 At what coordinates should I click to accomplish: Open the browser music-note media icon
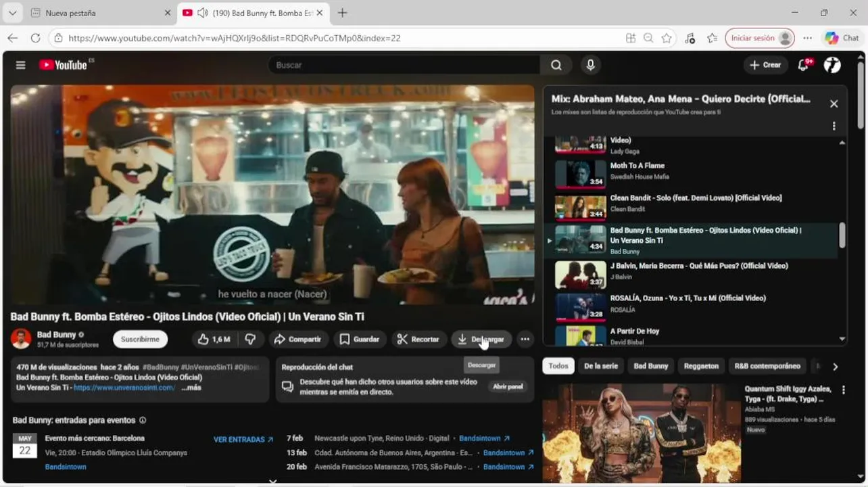coord(690,38)
